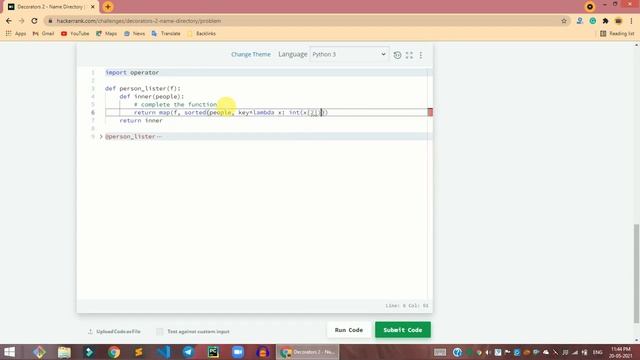This screenshot has width=640, height=360.
Task: Open the taskbar help question-mark icon
Action: click(x=458, y=352)
